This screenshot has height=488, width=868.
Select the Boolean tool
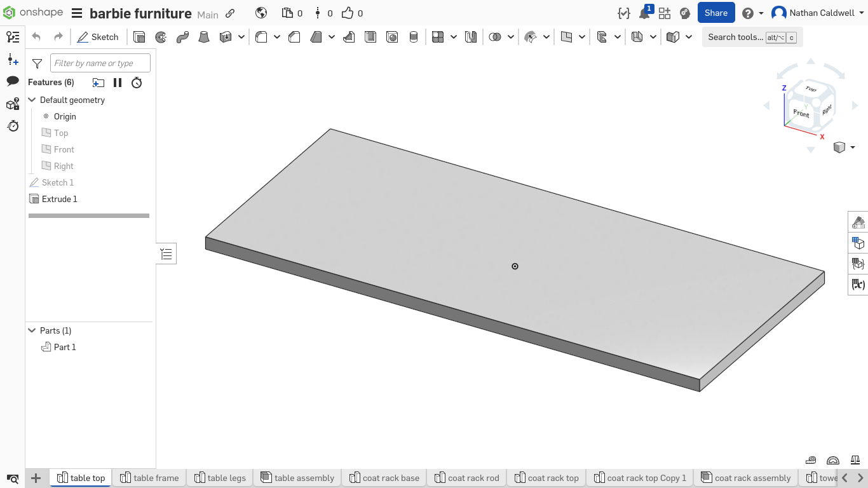tap(495, 37)
